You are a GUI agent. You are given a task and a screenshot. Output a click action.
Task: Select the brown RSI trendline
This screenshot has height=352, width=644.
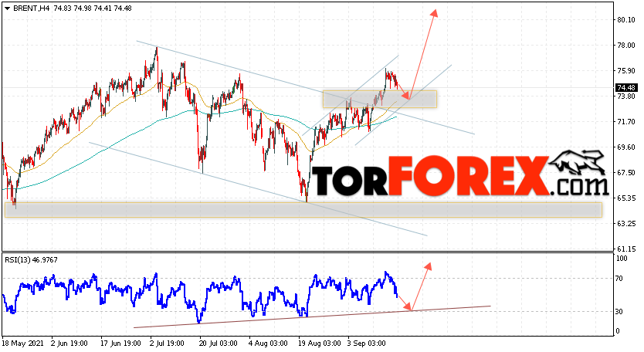312,316
